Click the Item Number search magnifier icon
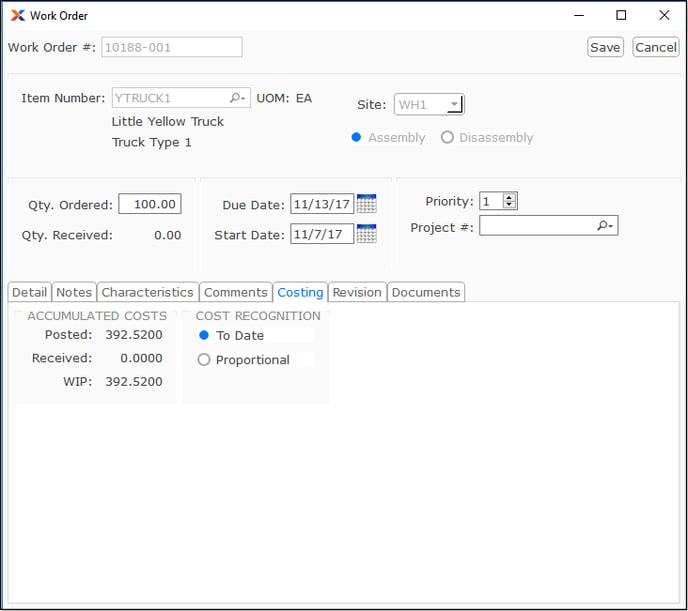 [237, 98]
